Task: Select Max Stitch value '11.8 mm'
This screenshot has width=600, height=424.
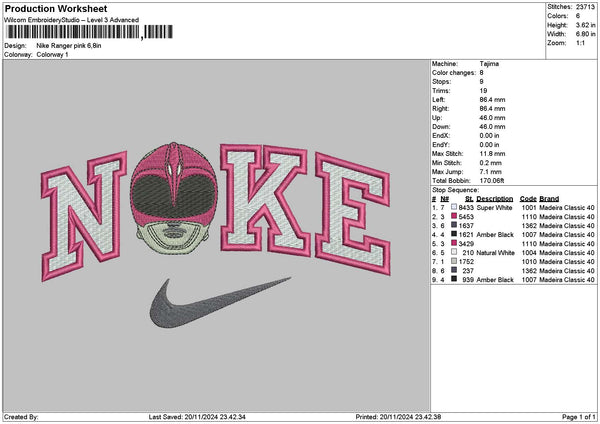Action: [x=492, y=153]
